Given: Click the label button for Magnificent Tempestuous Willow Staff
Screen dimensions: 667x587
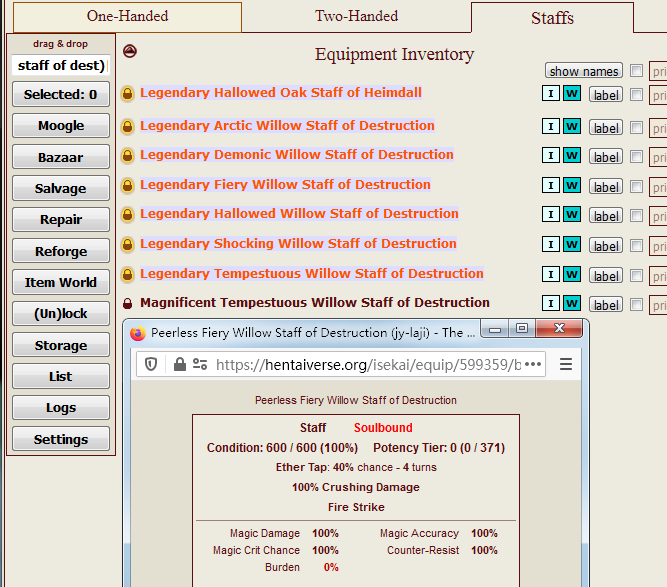Looking at the screenshot, I should pos(606,305).
